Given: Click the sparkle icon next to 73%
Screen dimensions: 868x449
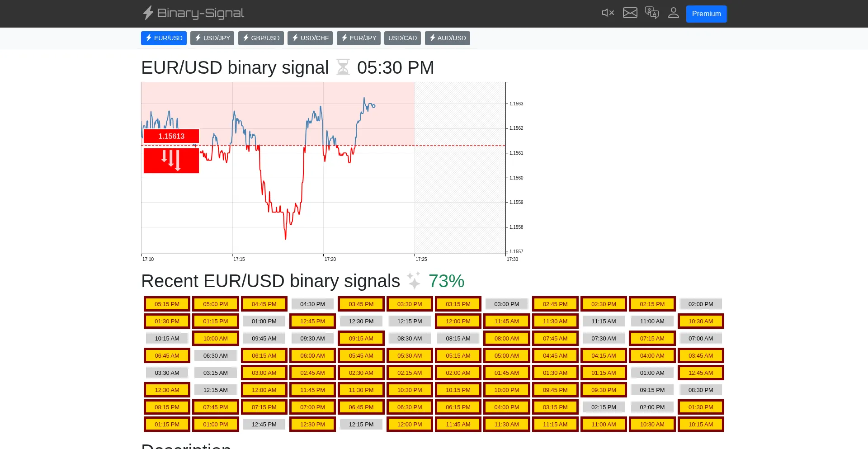Looking at the screenshot, I should click(414, 281).
